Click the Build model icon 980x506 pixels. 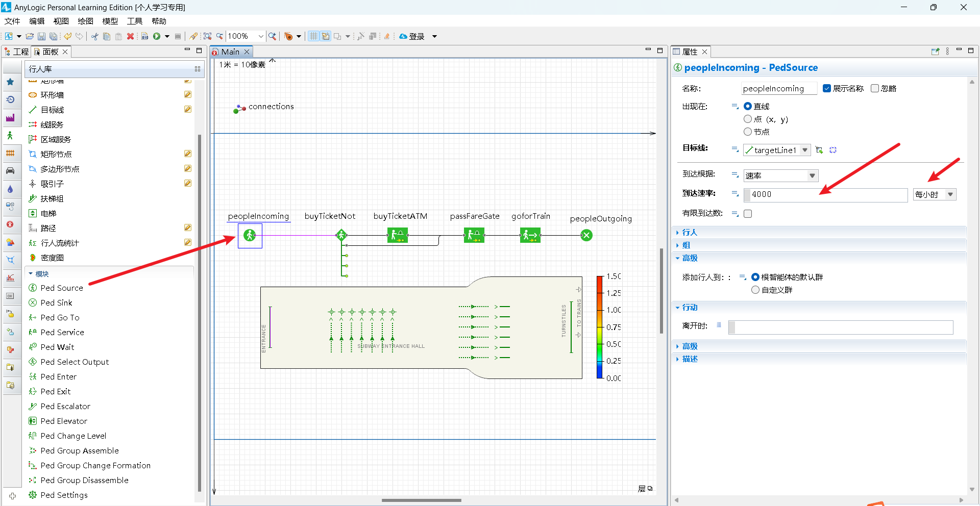(144, 36)
